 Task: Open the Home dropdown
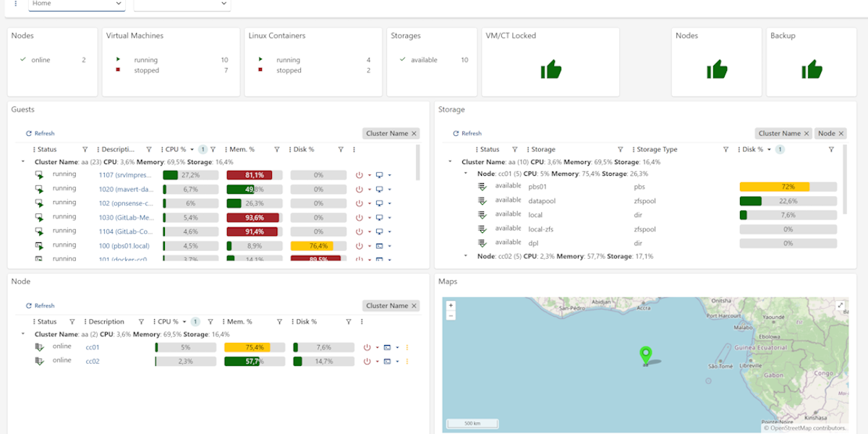point(77,4)
